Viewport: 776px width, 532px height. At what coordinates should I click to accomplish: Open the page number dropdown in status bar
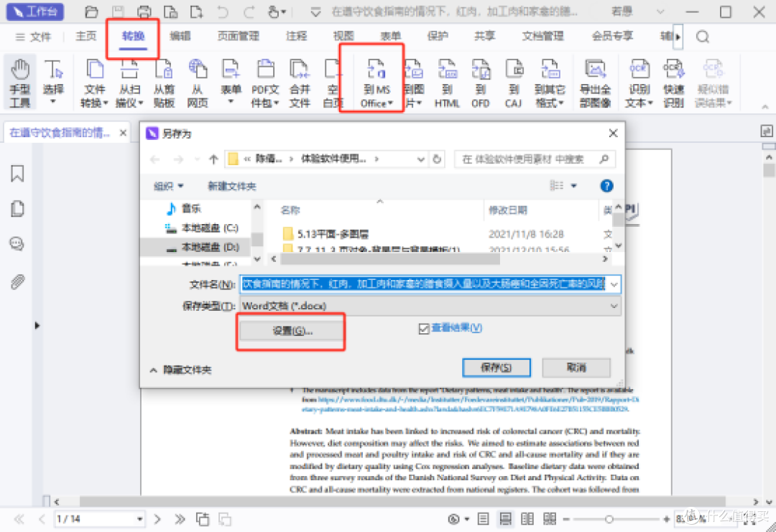[140, 519]
